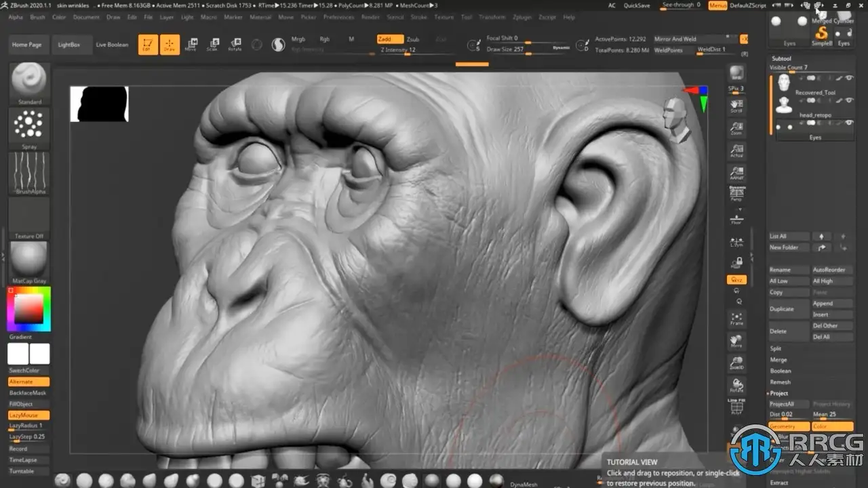Viewport: 868px width, 488px height.
Task: Select the Zoom canvas tool
Action: pos(736,129)
